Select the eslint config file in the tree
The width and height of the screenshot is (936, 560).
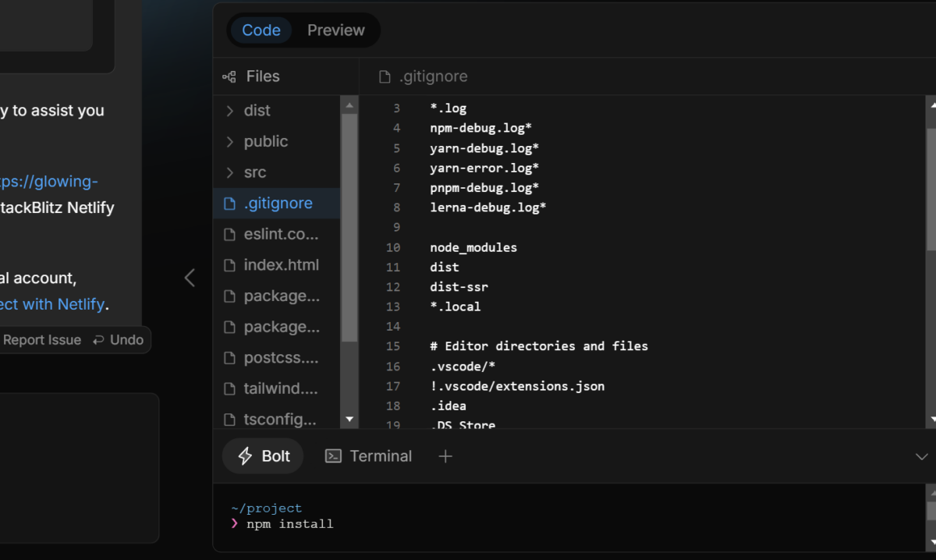(x=277, y=234)
